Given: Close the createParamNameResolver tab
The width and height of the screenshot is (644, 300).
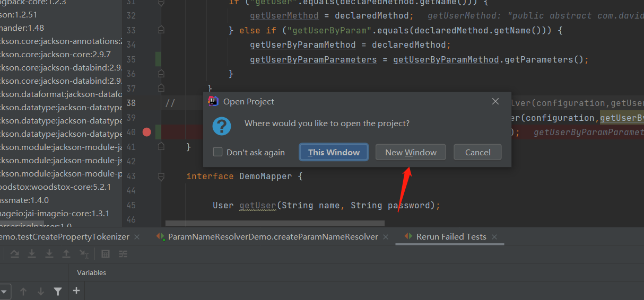Looking at the screenshot, I should click(386, 237).
